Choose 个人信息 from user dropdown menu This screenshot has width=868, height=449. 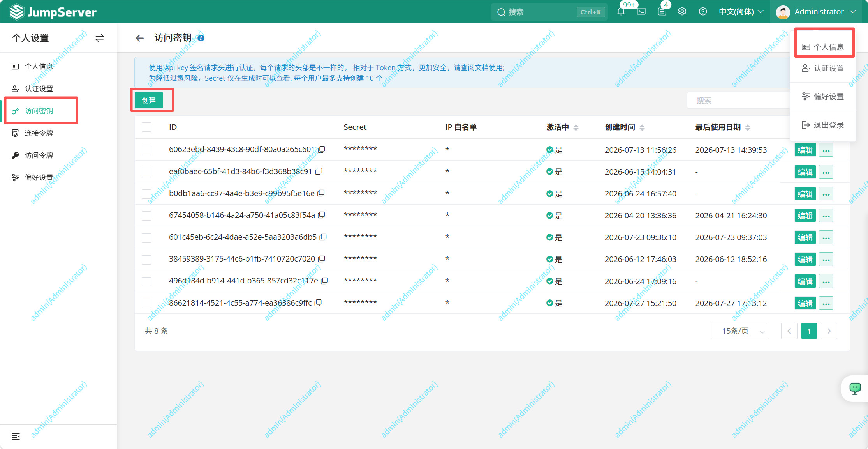pos(823,47)
